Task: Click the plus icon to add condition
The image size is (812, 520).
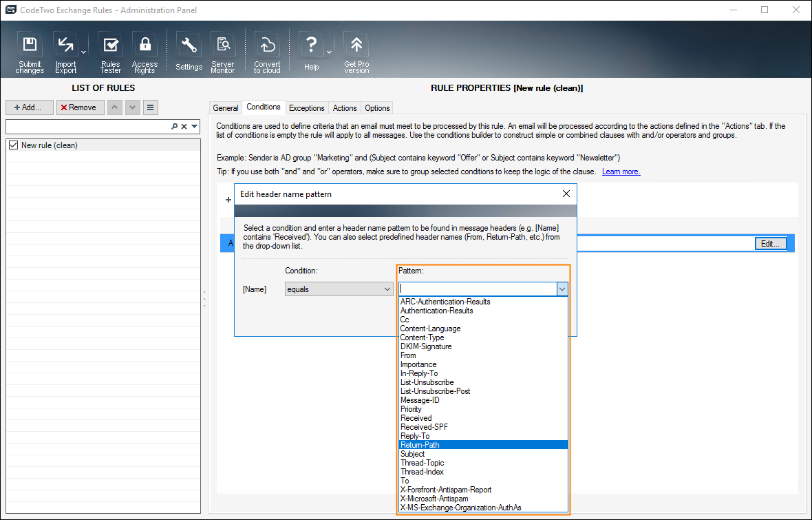Action: [x=228, y=200]
